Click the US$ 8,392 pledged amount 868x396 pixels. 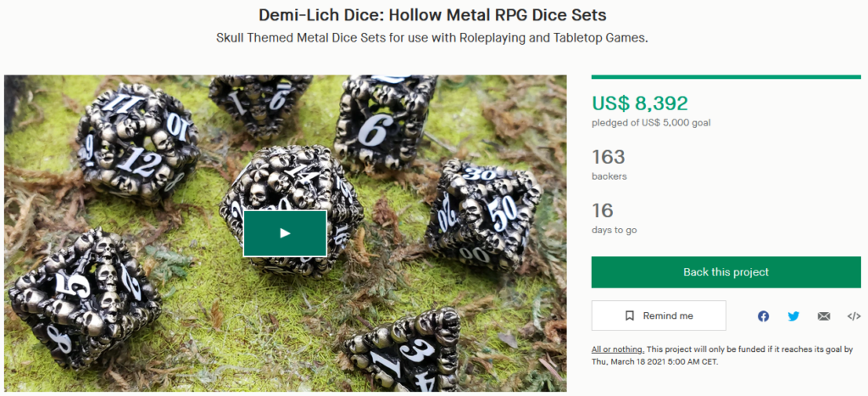tap(639, 103)
